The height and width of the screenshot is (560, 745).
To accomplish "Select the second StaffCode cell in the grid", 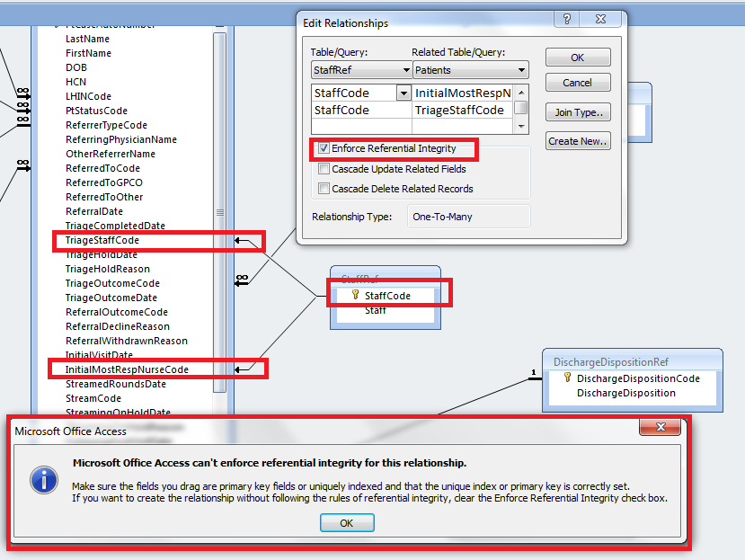I will pos(361,110).
